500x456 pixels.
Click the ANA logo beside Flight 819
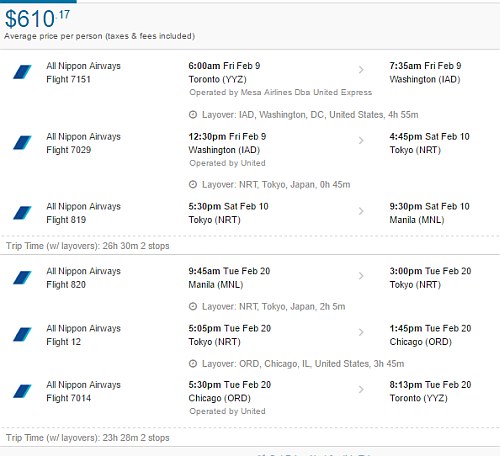click(22, 213)
